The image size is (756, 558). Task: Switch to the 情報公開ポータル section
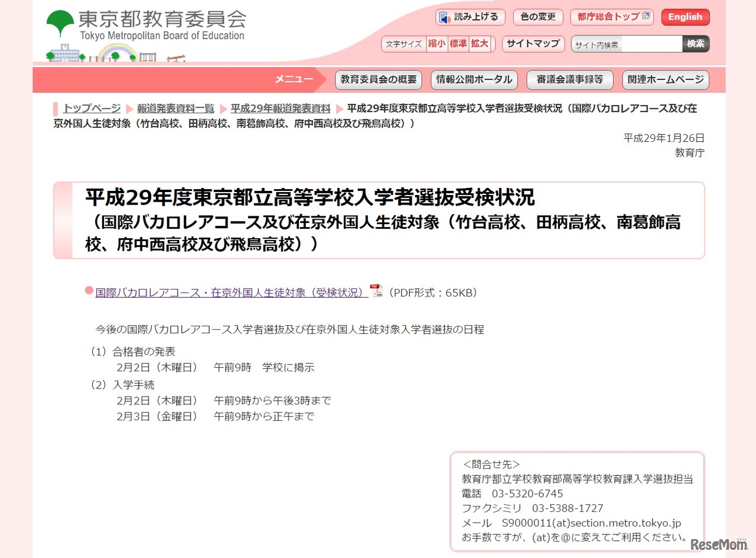pyautogui.click(x=474, y=80)
